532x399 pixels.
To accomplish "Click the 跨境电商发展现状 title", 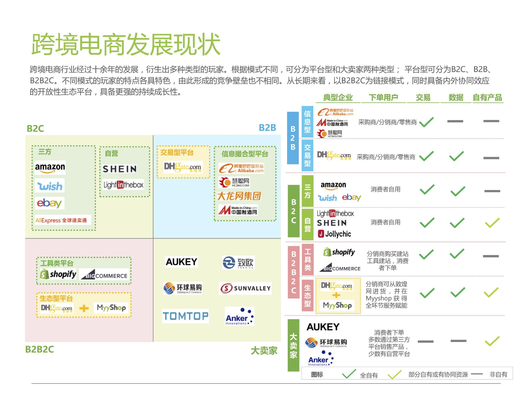I will click(126, 44).
